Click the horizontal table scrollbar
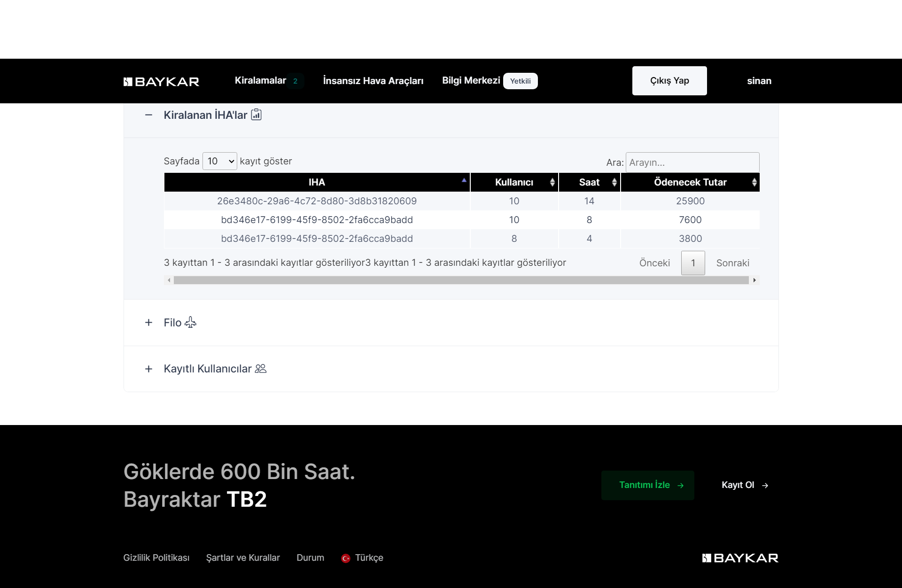 (x=460, y=280)
